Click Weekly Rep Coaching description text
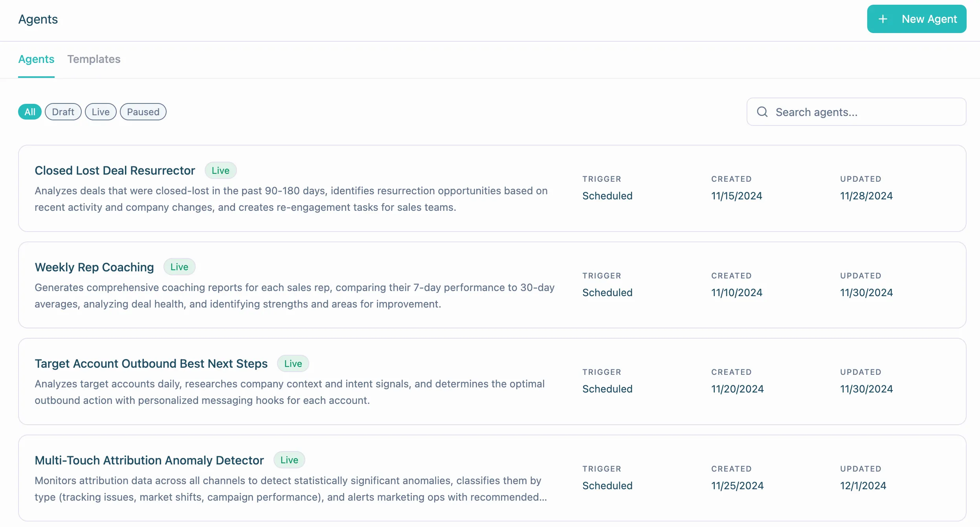 294,296
